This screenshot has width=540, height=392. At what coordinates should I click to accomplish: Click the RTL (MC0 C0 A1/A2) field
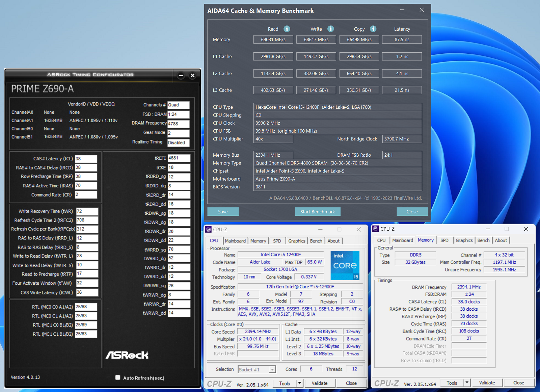(86, 307)
